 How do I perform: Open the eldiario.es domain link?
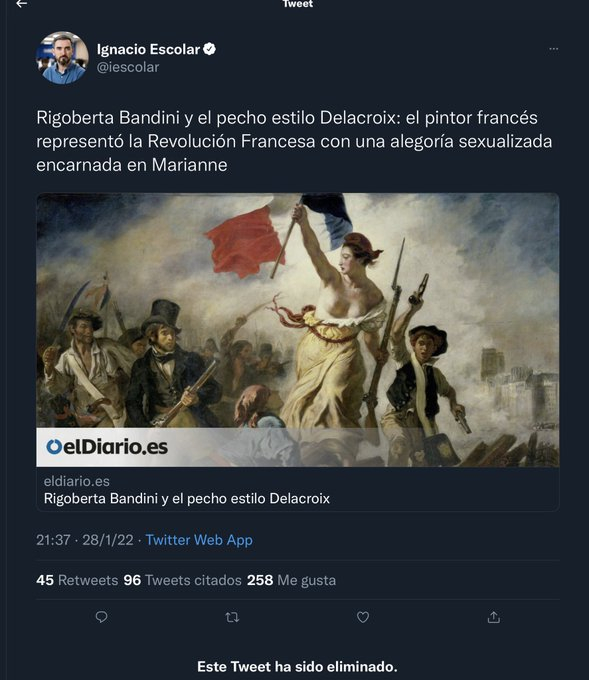77,481
